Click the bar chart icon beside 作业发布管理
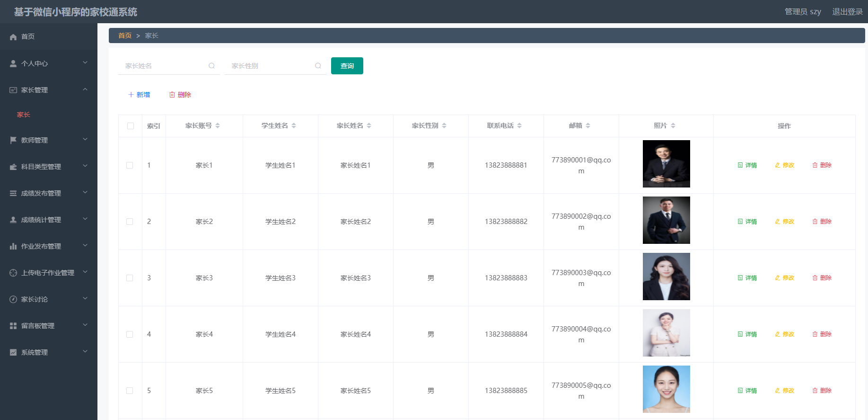The image size is (868, 420). pyautogui.click(x=13, y=246)
